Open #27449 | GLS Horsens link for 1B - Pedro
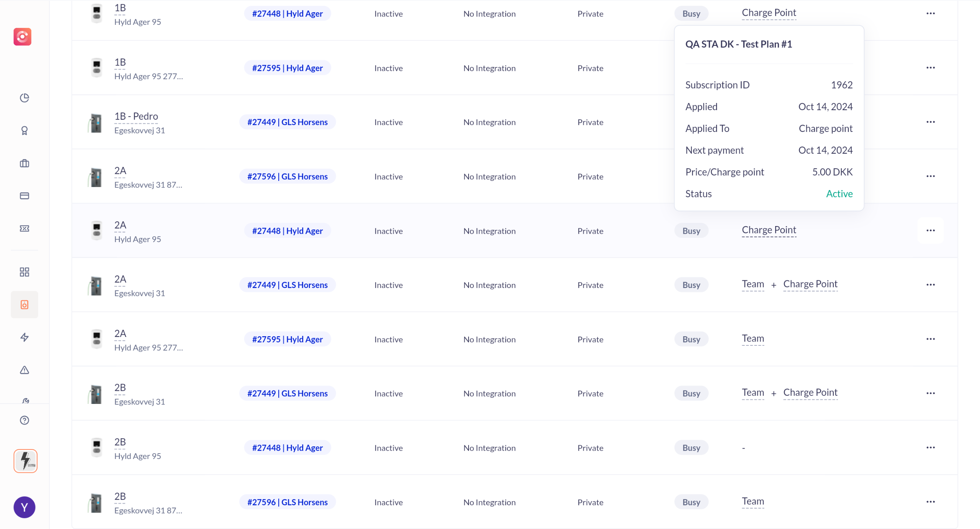The image size is (980, 529). point(287,122)
